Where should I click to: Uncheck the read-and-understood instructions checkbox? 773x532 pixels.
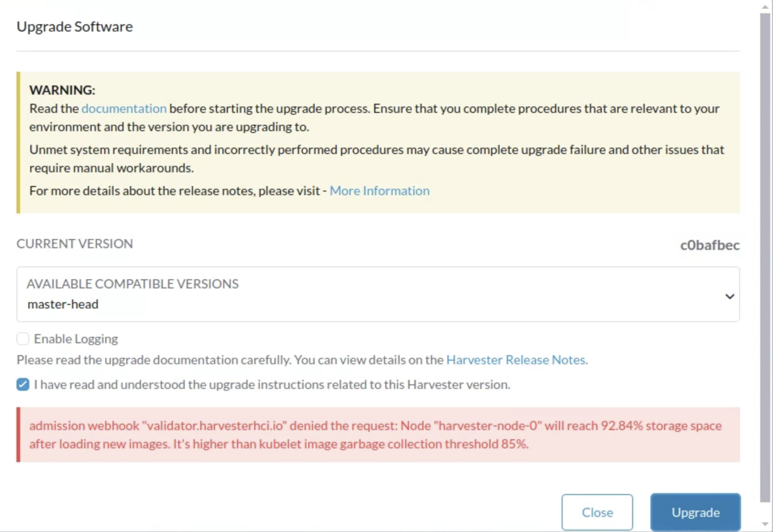click(x=23, y=385)
